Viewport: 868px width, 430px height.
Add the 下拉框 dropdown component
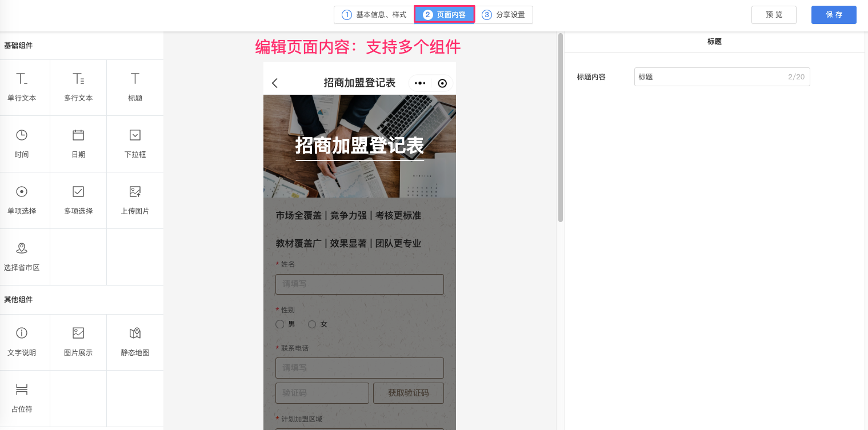pos(135,144)
